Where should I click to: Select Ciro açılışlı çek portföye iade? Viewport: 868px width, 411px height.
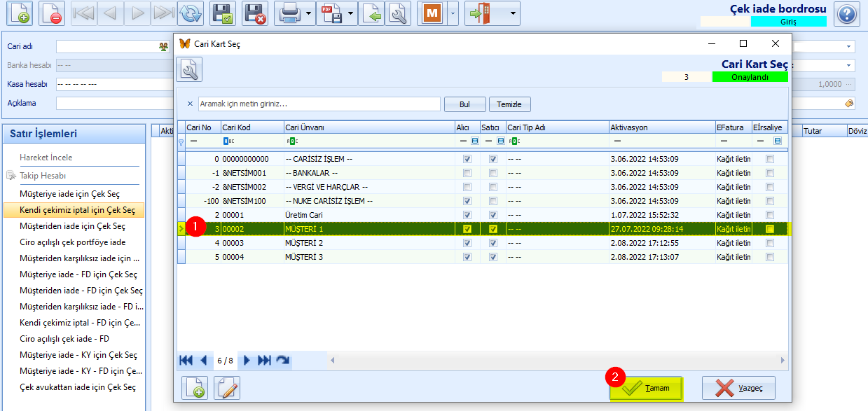coord(73,242)
